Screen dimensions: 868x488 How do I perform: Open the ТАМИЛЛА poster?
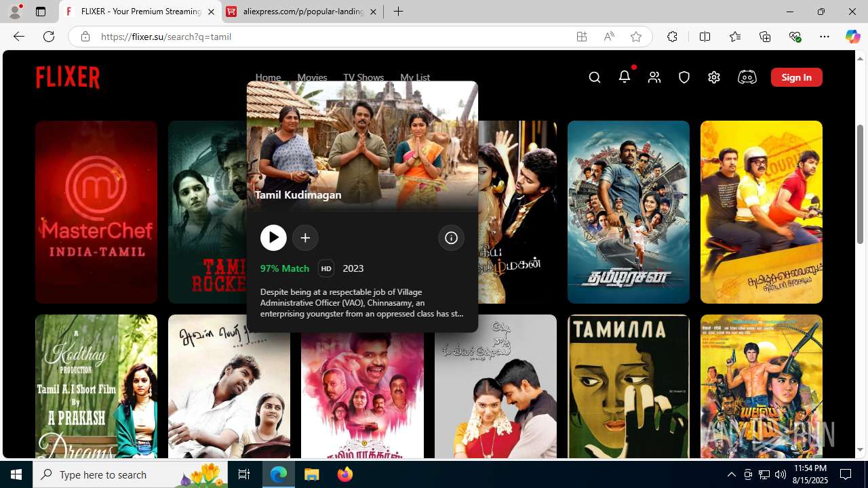coord(629,386)
